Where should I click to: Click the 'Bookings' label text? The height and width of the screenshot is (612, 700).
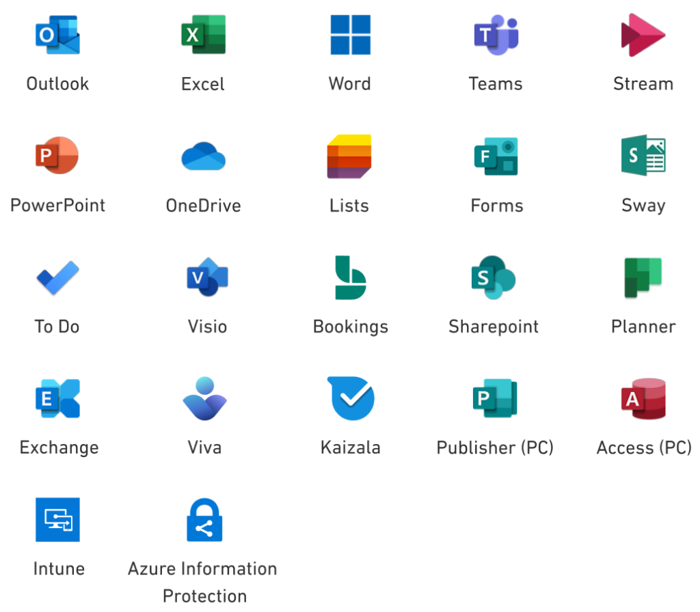[x=351, y=327]
